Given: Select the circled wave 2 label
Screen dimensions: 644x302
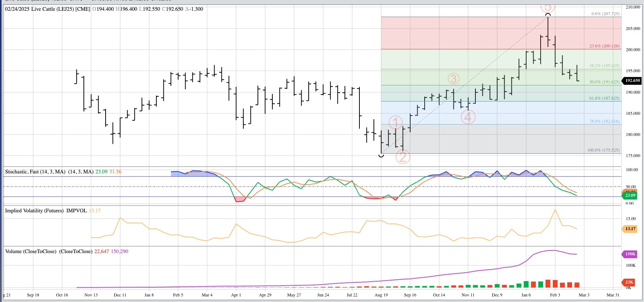Looking at the screenshot, I should coord(403,157).
